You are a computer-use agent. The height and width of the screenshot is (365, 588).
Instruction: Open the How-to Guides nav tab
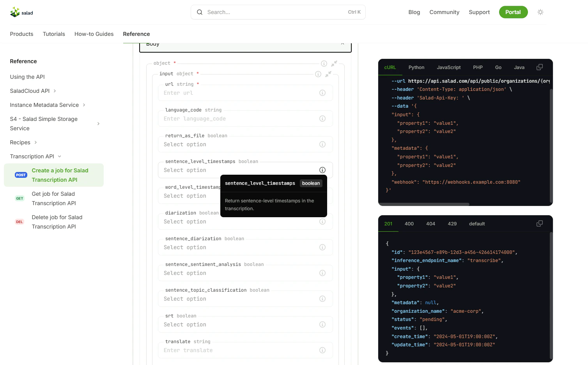click(x=94, y=34)
